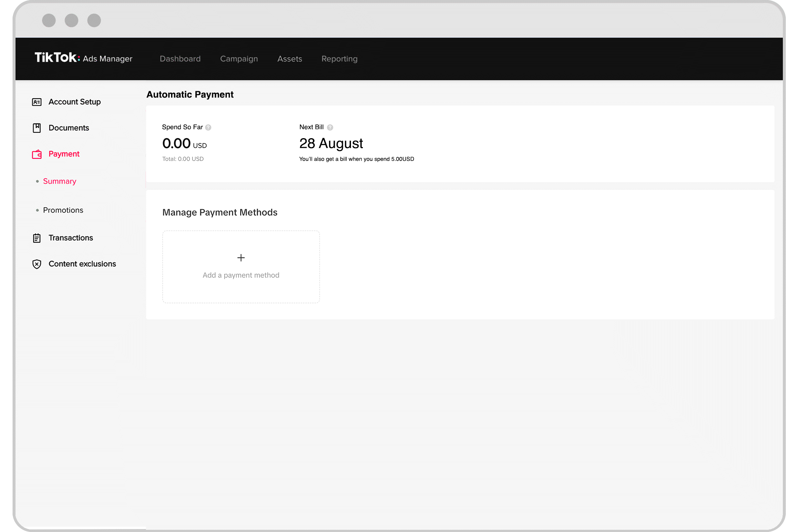Open the Dashboard menu item
The height and width of the screenshot is (532, 798).
(x=181, y=58)
